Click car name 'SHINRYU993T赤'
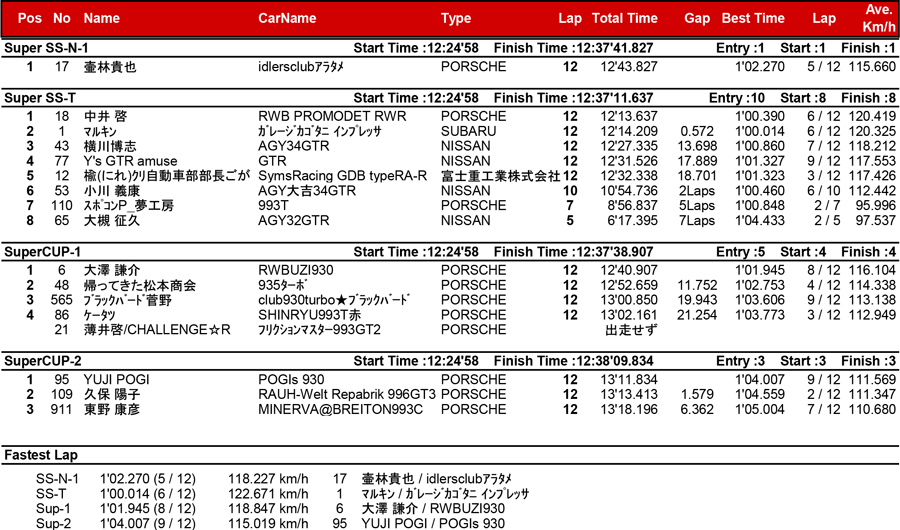This screenshot has height=530, width=900. (x=310, y=315)
